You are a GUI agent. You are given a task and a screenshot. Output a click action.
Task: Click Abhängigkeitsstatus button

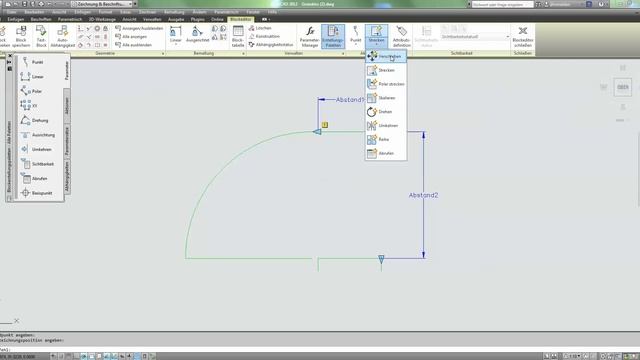coord(271,44)
